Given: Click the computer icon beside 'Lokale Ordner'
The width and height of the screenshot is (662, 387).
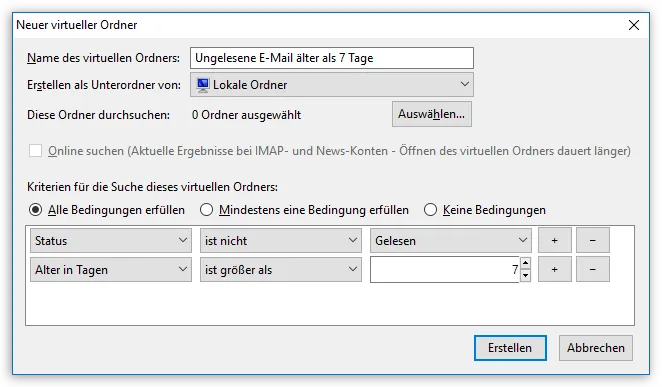Looking at the screenshot, I should tap(203, 85).
